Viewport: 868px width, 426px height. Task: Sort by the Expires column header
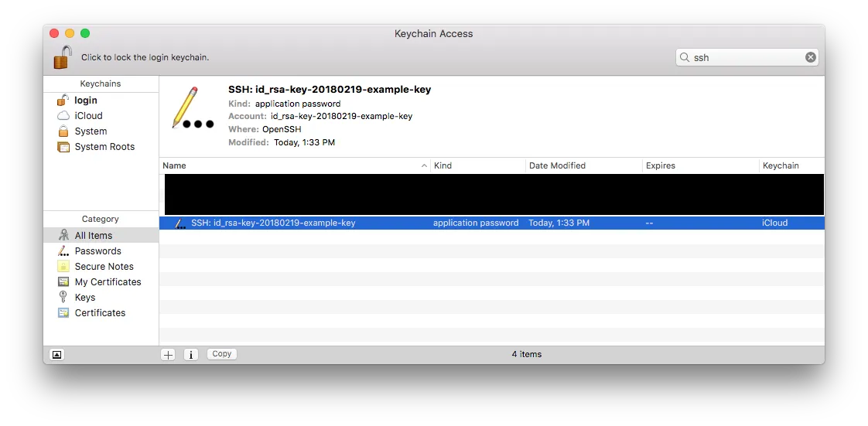700,165
